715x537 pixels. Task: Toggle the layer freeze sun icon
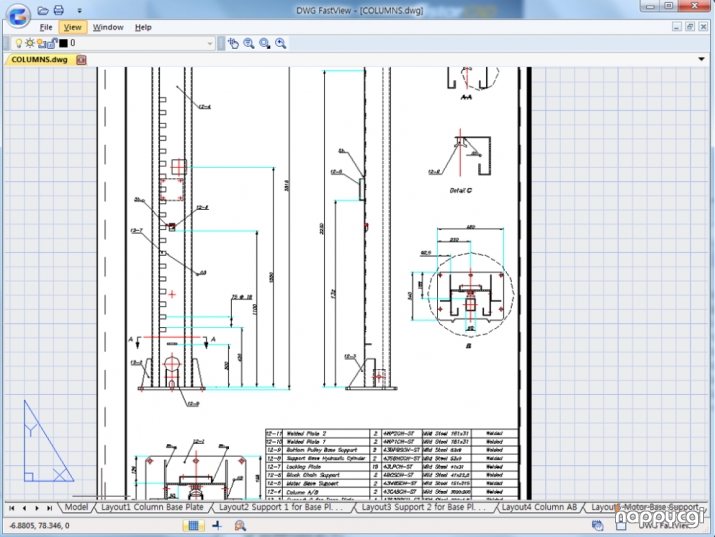click(30, 43)
